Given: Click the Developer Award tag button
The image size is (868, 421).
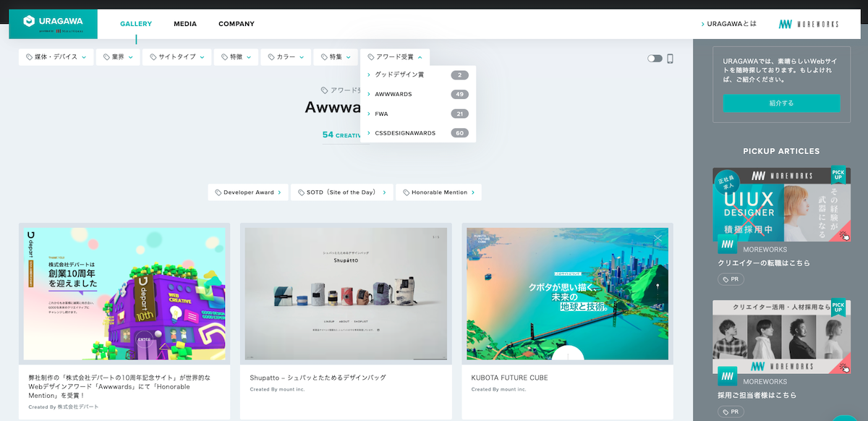Looking at the screenshot, I should click(x=248, y=192).
